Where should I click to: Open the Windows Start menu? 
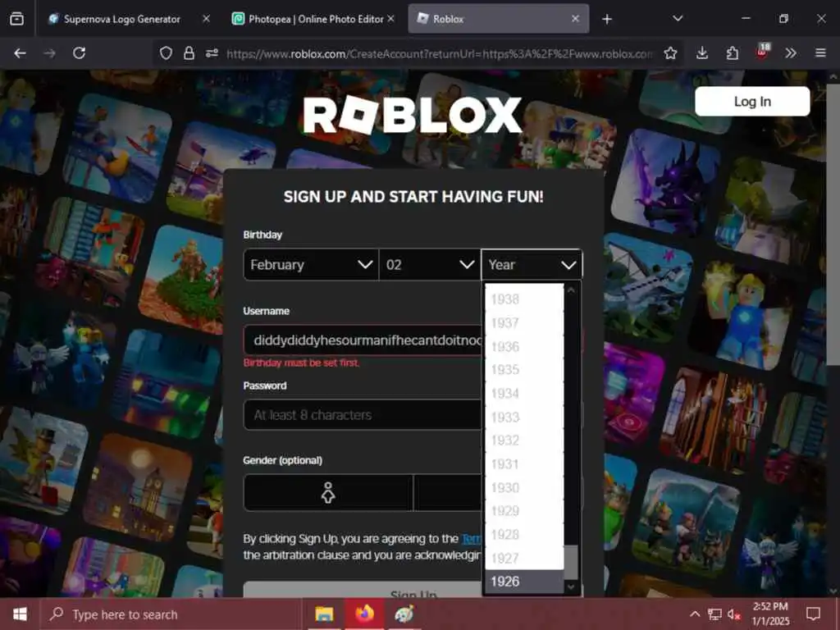click(x=20, y=614)
